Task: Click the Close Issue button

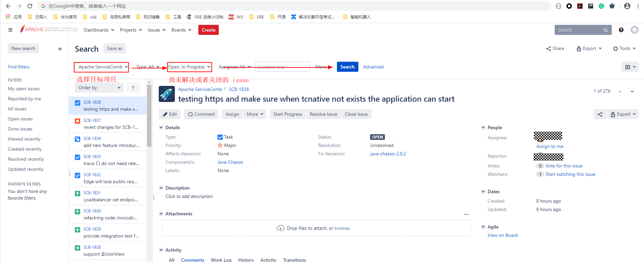Action: 356,114
